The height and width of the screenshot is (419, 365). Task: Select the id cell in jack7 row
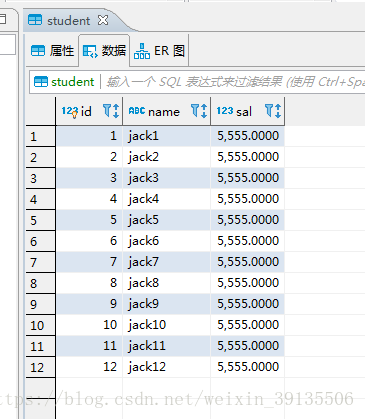coord(89,262)
